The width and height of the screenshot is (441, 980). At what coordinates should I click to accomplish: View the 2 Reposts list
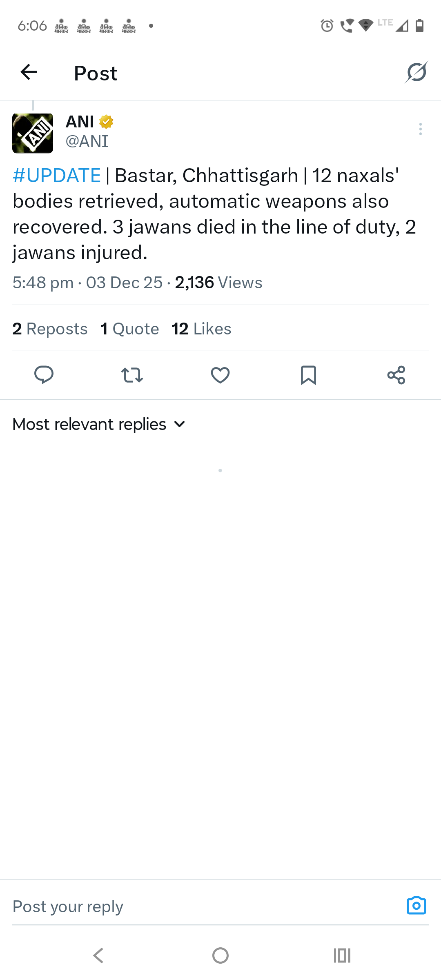pos(50,329)
